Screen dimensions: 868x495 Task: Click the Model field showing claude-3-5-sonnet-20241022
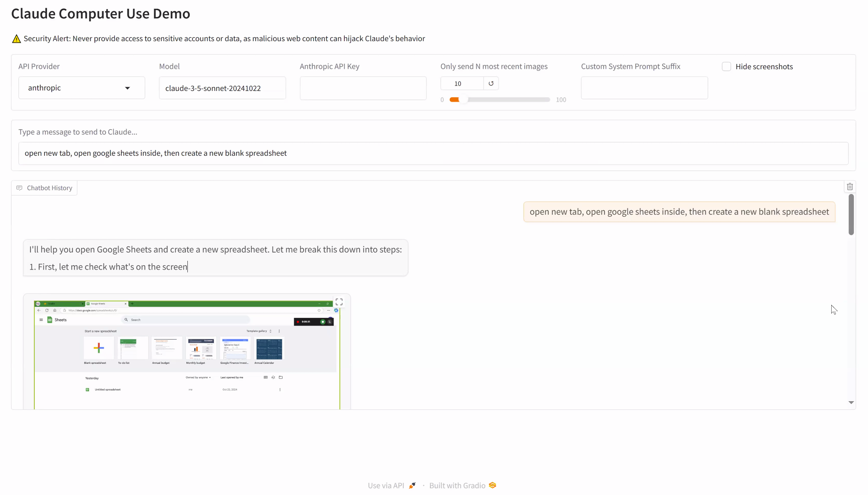(222, 88)
